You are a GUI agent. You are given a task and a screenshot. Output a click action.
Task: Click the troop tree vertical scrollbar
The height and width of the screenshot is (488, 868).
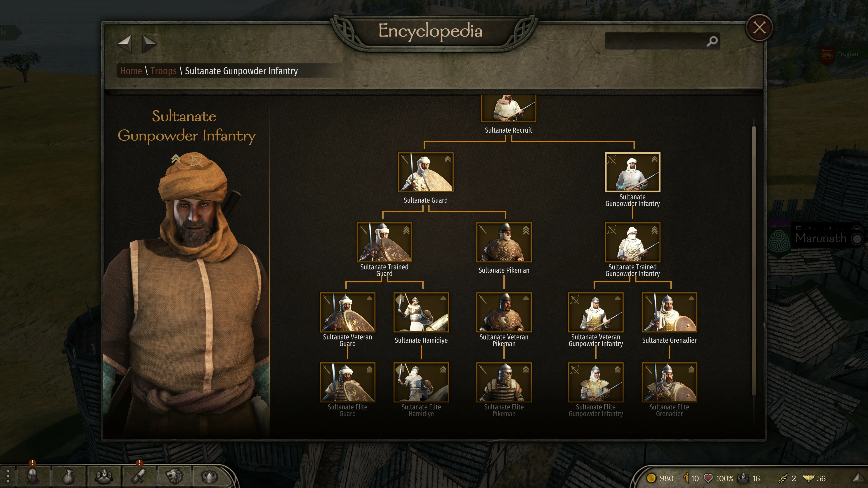pos(753,261)
